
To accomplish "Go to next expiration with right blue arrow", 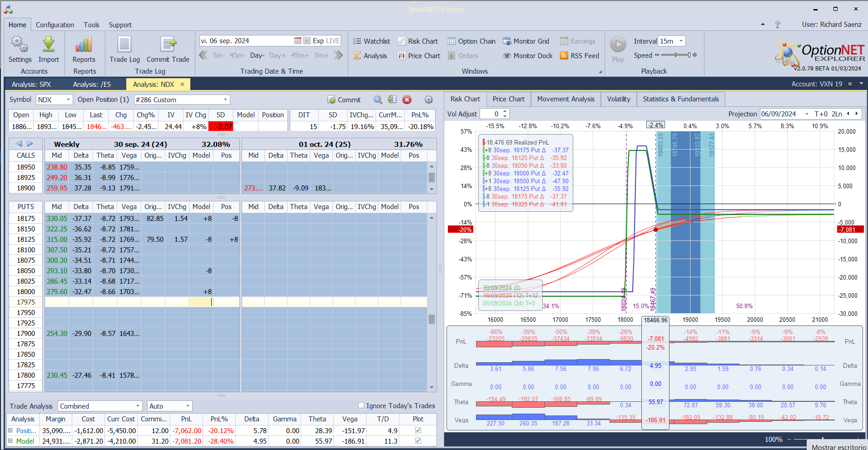I will [x=30, y=144].
